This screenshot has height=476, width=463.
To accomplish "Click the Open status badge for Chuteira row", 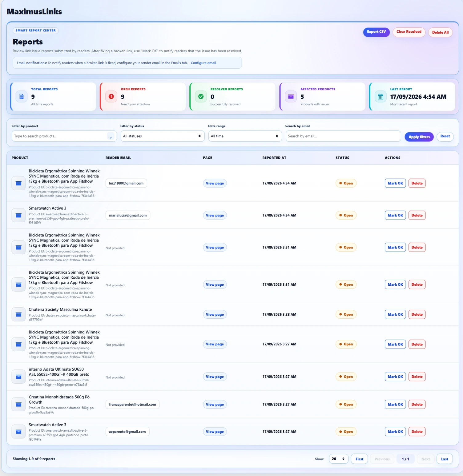I will click(x=346, y=314).
